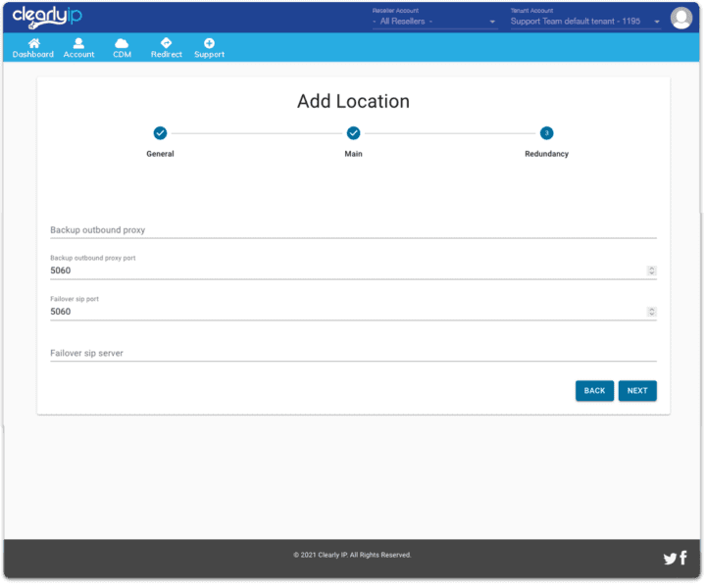Viewport: 706px width, 588px height.
Task: Adjust Backup outbound proxy port stepper
Action: pos(651,270)
